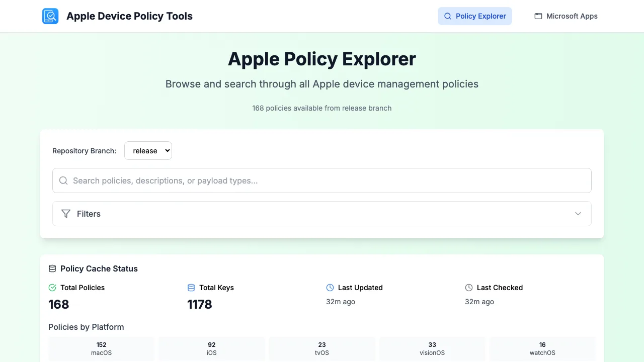The image size is (644, 362).
Task: Click the blue clock icon by Last Updated
Action: click(330, 288)
